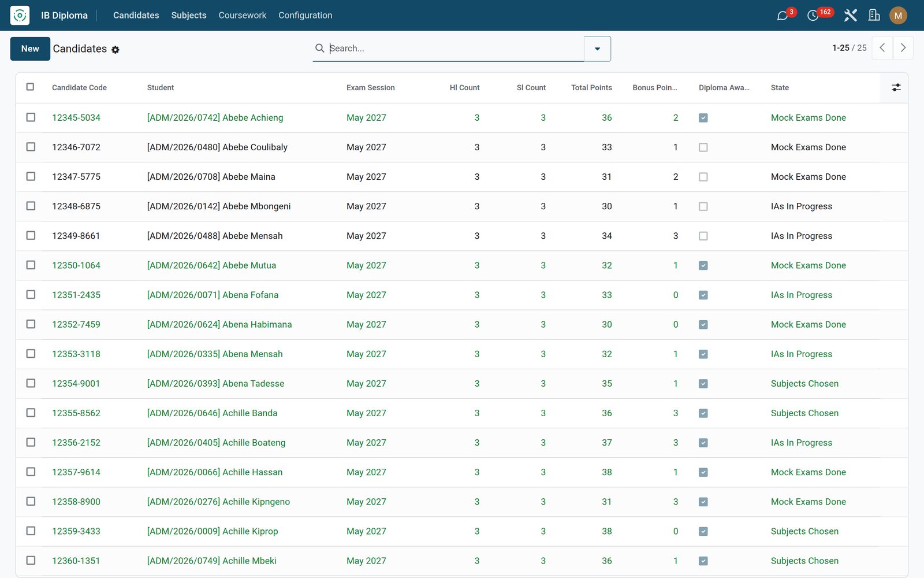Open the Configuration menu

point(305,15)
